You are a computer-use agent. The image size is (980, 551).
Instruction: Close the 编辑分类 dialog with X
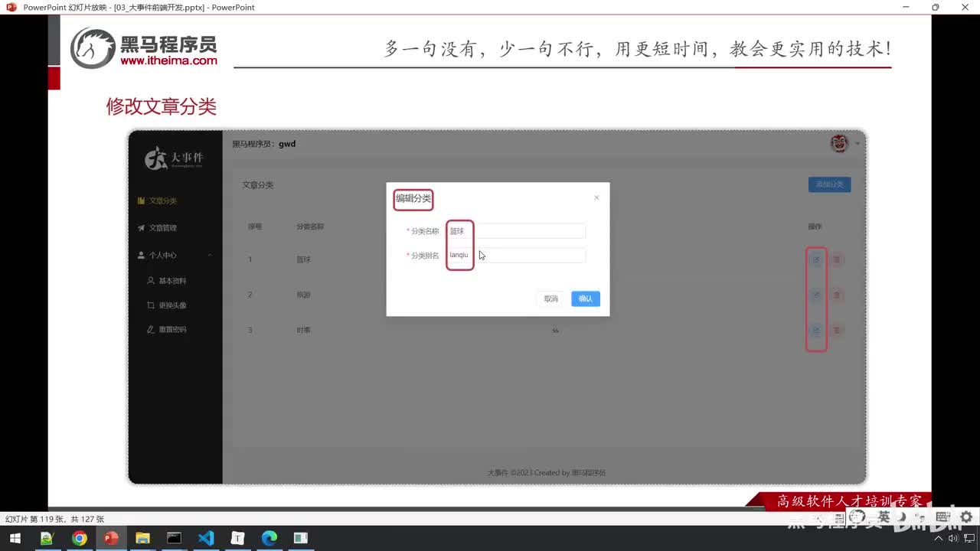click(x=596, y=197)
